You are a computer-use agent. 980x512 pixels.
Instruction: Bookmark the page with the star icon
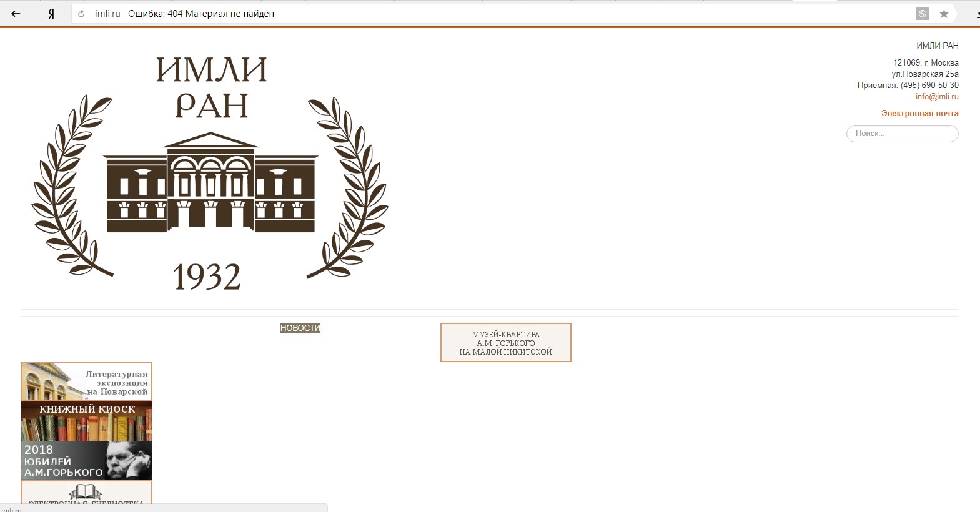(944, 14)
